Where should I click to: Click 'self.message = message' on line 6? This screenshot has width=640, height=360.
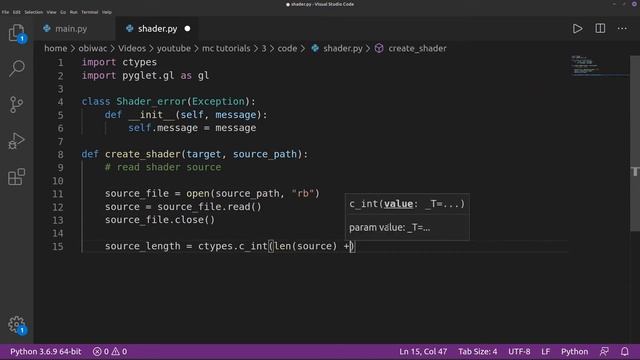(x=192, y=128)
